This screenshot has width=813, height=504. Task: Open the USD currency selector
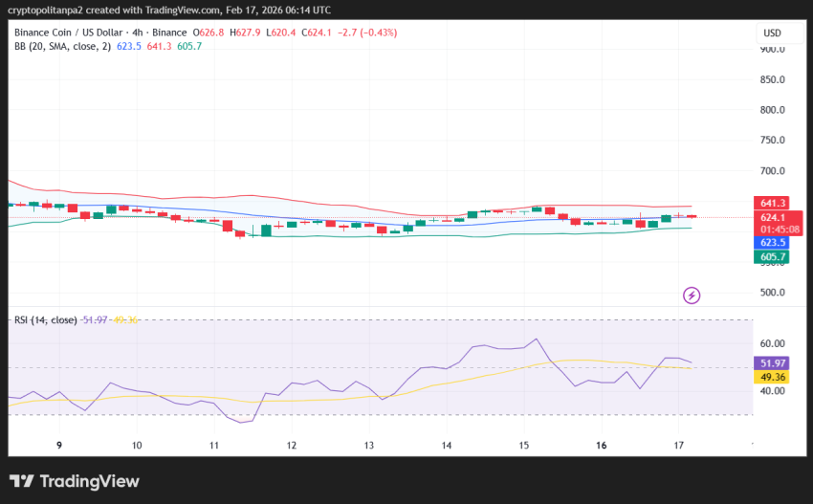pyautogui.click(x=771, y=33)
